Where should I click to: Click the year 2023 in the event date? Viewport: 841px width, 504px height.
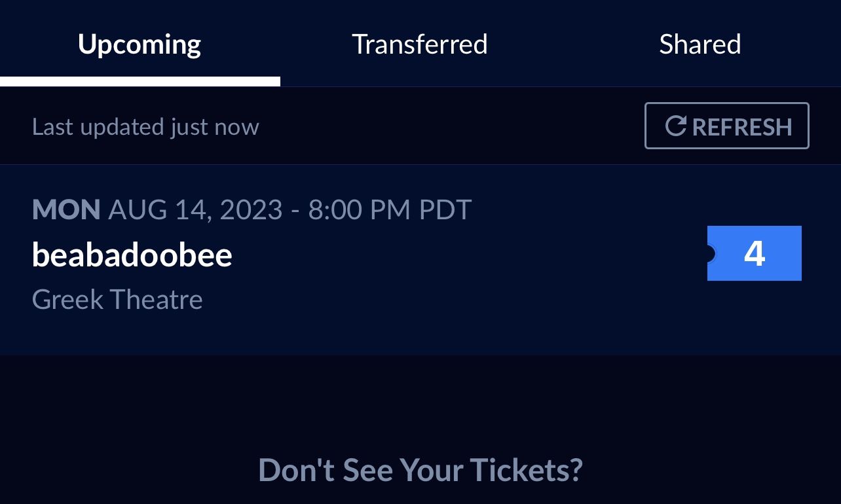pyautogui.click(x=251, y=210)
